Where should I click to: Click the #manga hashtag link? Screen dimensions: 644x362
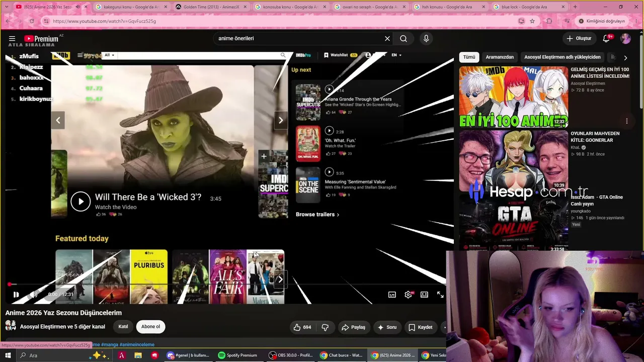(x=109, y=345)
